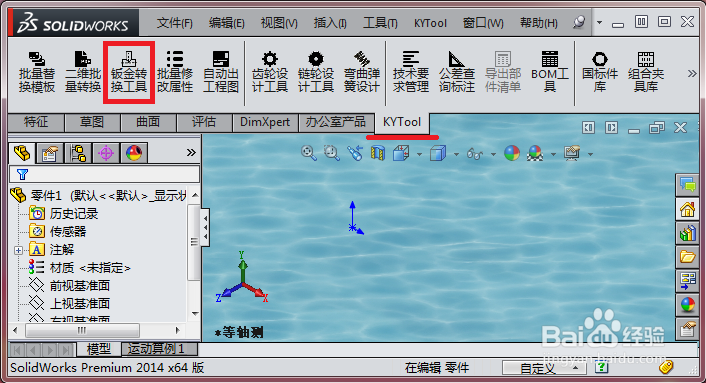Open the 齿轮设计工具 gear designer

[270, 72]
